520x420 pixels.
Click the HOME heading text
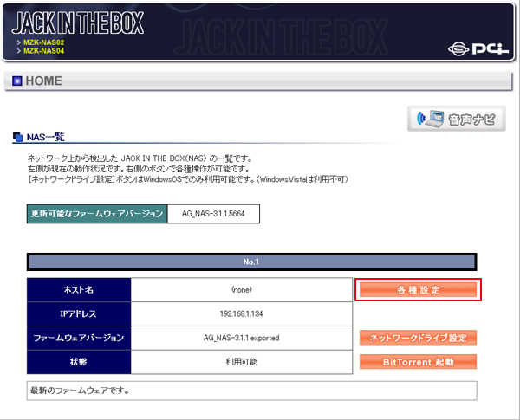pyautogui.click(x=44, y=81)
